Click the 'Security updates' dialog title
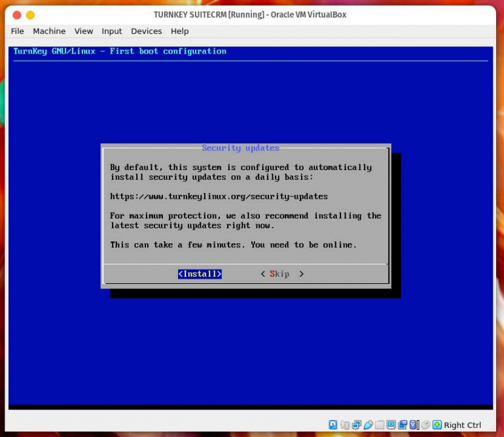This screenshot has width=504, height=437. pyautogui.click(x=240, y=148)
